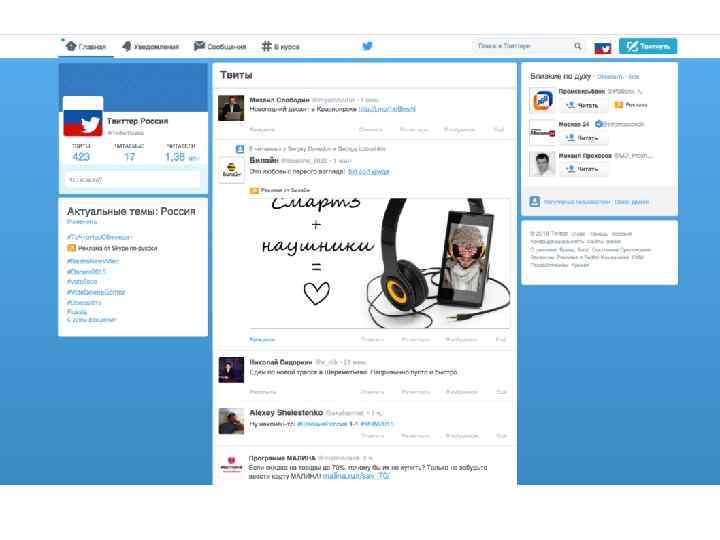Expand the Билайн tweet below the image
Viewport: 720px width, 540px height.
click(x=262, y=339)
